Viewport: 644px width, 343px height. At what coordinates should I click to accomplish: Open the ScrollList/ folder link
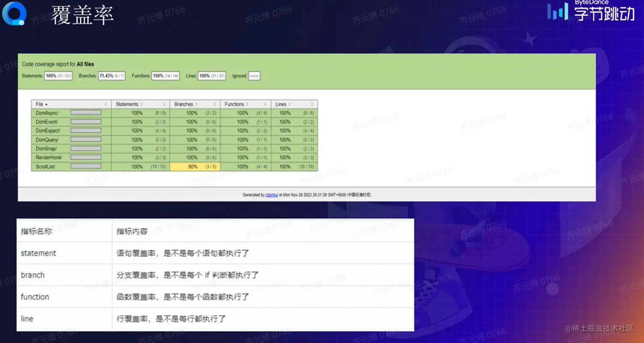pyautogui.click(x=45, y=167)
